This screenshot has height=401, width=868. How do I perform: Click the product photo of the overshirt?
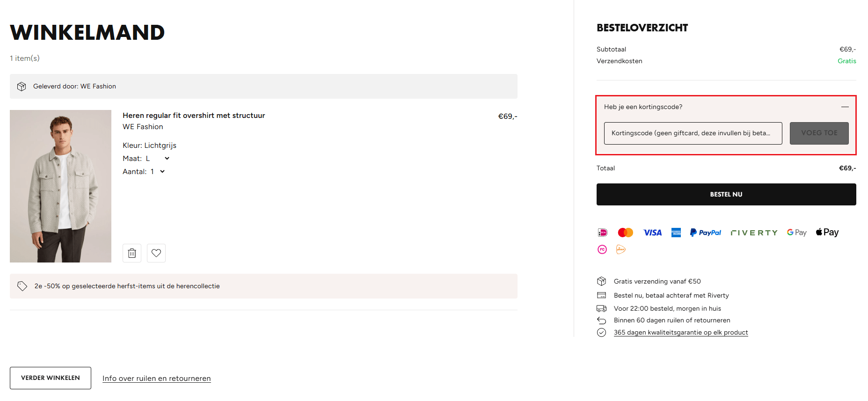[x=60, y=186]
